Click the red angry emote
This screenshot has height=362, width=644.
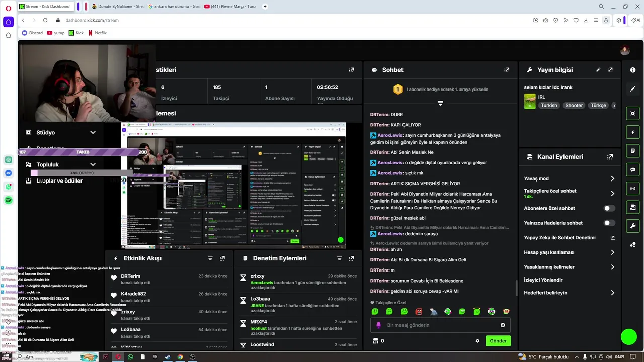click(x=419, y=312)
